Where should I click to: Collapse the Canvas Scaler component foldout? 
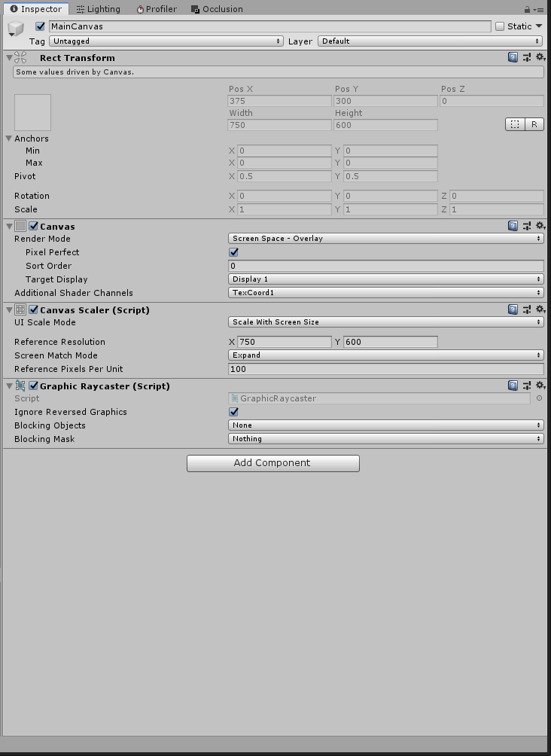(x=9, y=309)
